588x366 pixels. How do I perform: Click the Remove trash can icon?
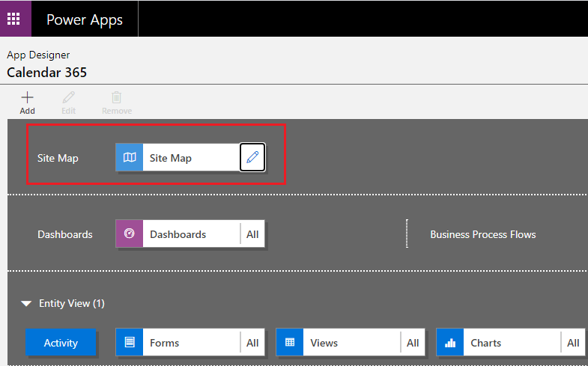point(116,97)
